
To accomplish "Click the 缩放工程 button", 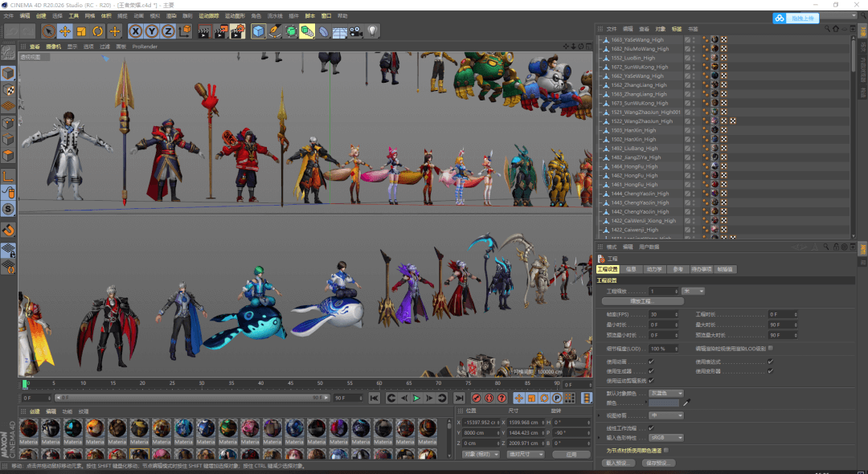I will click(642, 300).
